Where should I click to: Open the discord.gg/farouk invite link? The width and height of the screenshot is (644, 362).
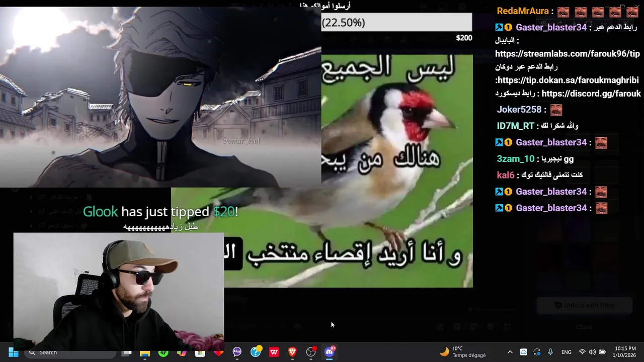pos(591,94)
